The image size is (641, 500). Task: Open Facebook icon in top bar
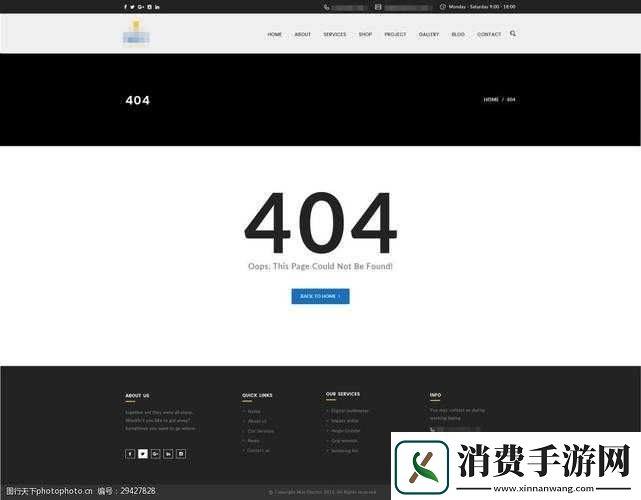pyautogui.click(x=126, y=7)
